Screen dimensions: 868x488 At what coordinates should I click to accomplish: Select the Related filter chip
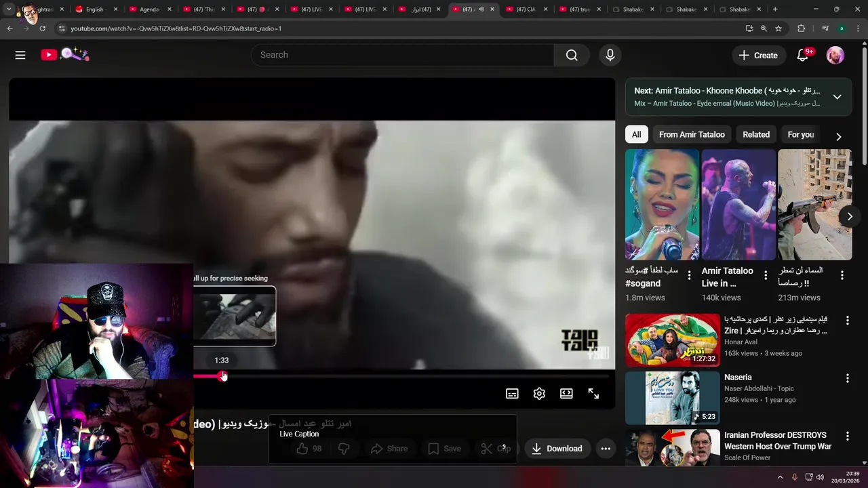click(x=756, y=134)
